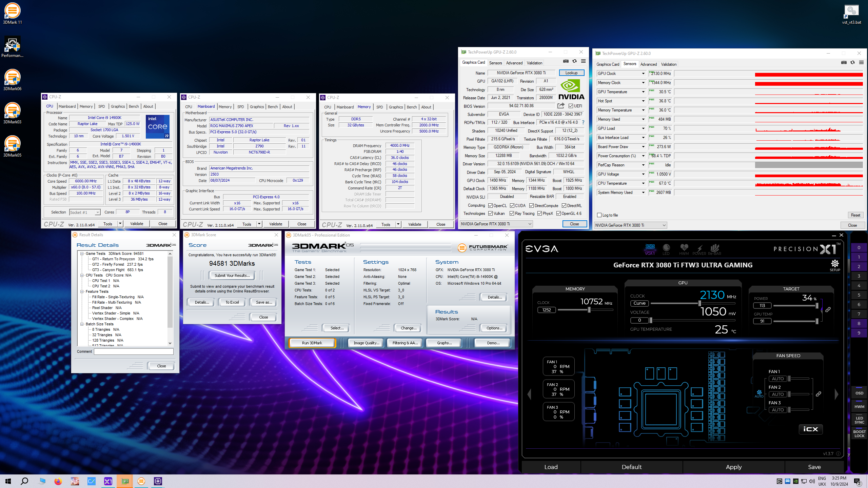Click the Run 3DMark button

coord(312,343)
